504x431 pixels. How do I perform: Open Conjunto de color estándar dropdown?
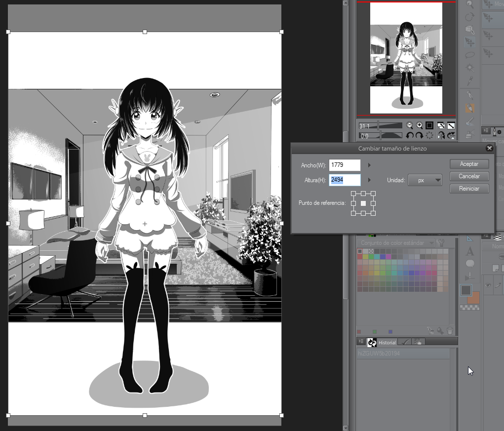coord(396,243)
